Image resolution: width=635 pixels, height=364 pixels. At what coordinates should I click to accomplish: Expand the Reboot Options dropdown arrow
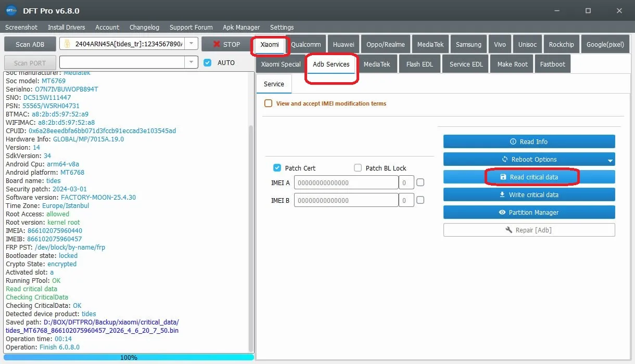pyautogui.click(x=610, y=160)
